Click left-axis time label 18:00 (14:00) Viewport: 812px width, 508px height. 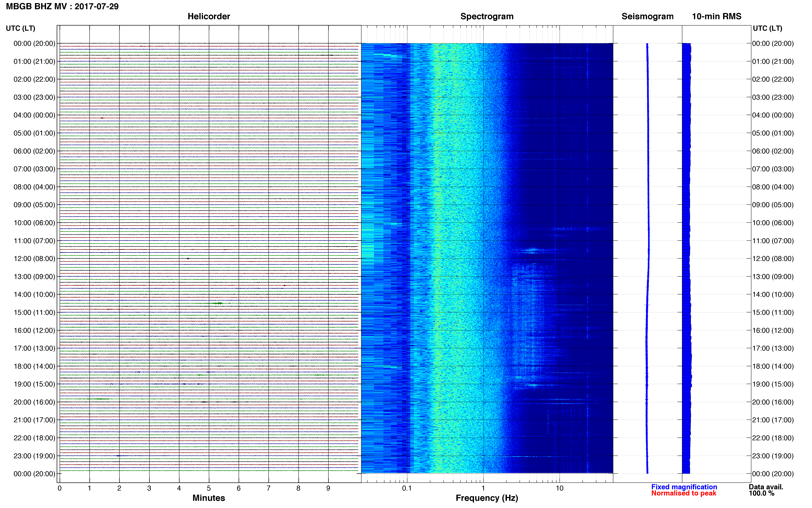pos(34,366)
